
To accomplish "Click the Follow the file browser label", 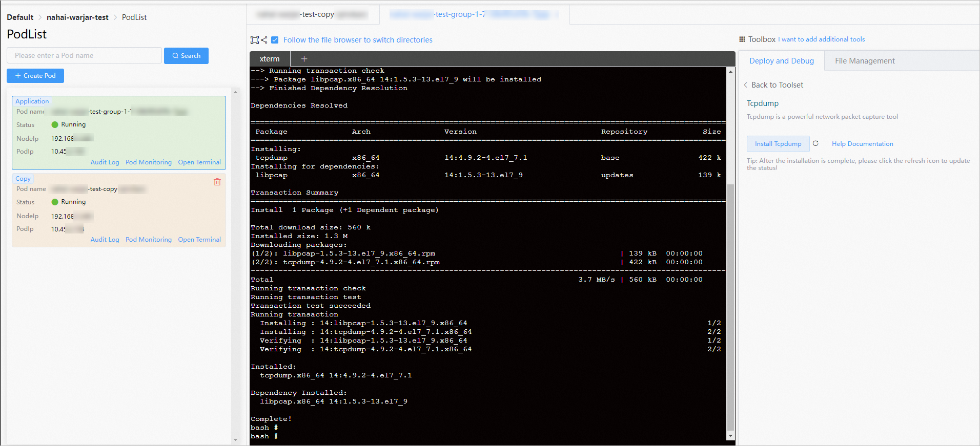I will tap(358, 40).
